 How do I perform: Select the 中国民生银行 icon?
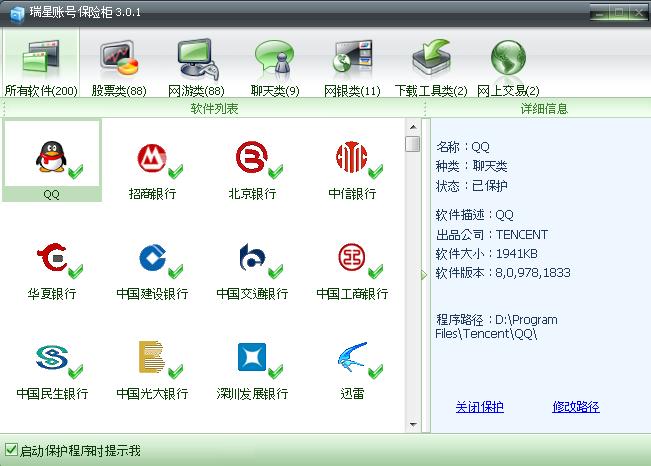pyautogui.click(x=52, y=357)
